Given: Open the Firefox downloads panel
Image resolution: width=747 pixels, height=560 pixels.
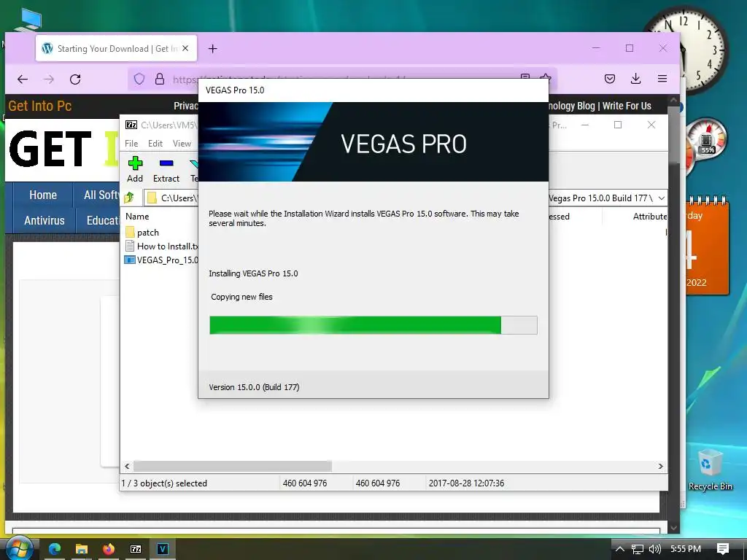Looking at the screenshot, I should [x=635, y=79].
